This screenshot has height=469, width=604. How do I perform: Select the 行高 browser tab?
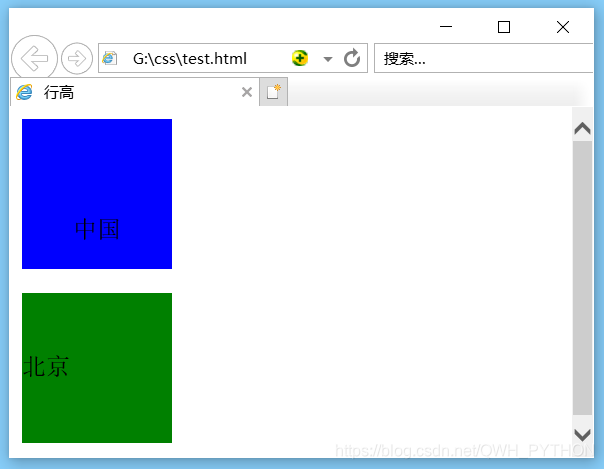(x=134, y=92)
